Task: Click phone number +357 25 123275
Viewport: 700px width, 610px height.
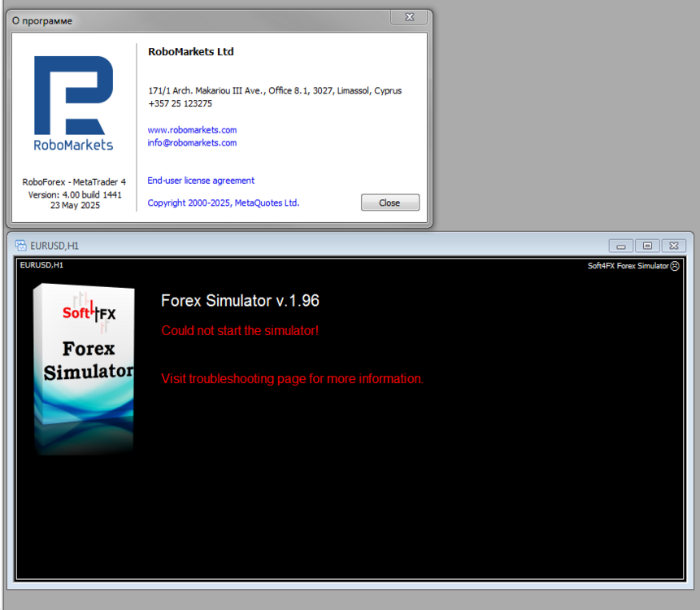Action: pos(180,103)
